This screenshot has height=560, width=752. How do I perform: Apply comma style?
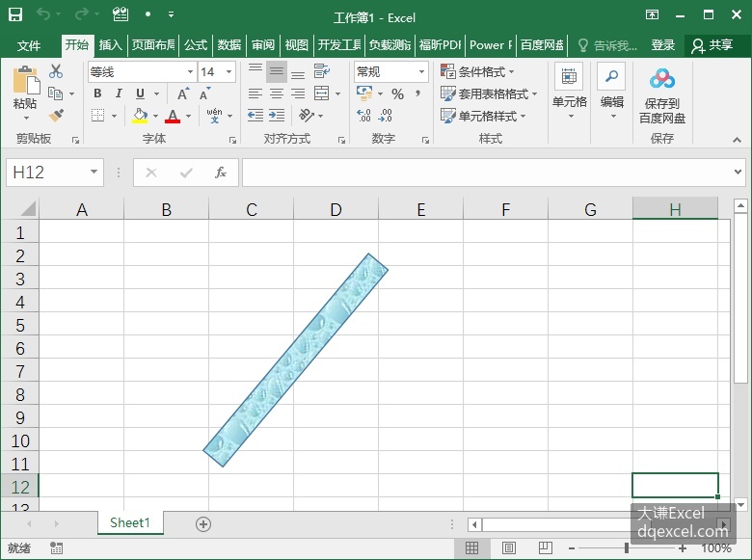pyautogui.click(x=418, y=93)
